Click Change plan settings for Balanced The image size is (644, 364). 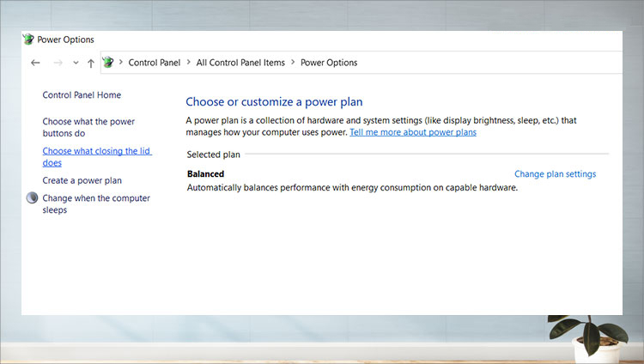[x=555, y=174]
